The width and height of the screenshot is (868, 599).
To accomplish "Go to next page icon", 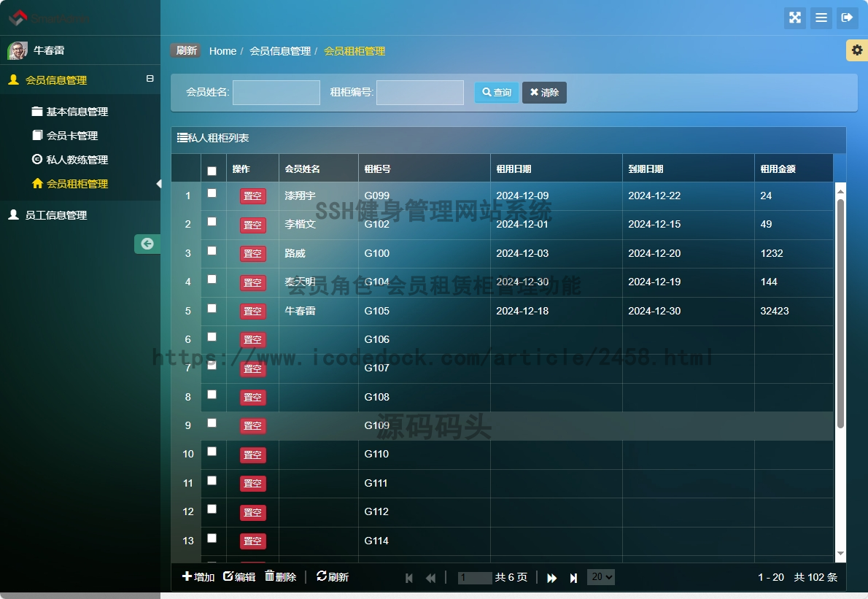I will point(552,578).
